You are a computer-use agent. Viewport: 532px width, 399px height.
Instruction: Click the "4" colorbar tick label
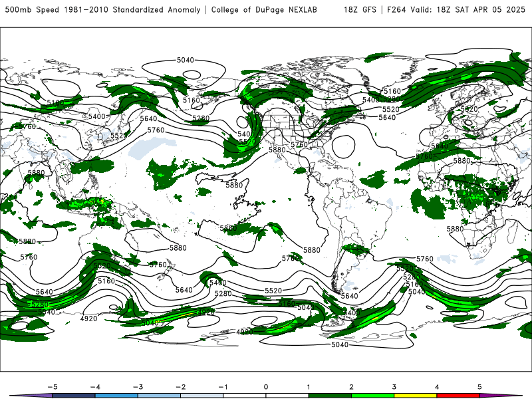[x=437, y=387]
